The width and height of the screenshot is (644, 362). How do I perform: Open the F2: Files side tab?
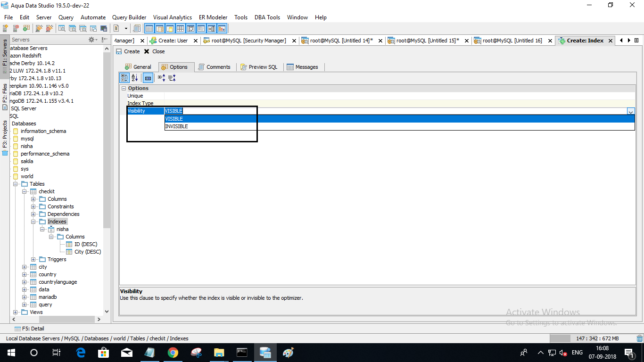(5, 96)
